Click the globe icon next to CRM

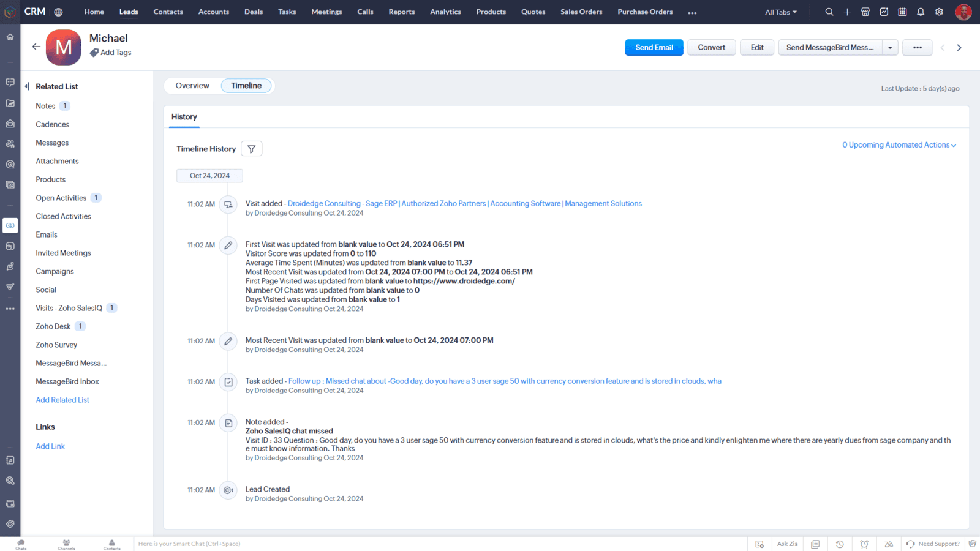tap(58, 12)
